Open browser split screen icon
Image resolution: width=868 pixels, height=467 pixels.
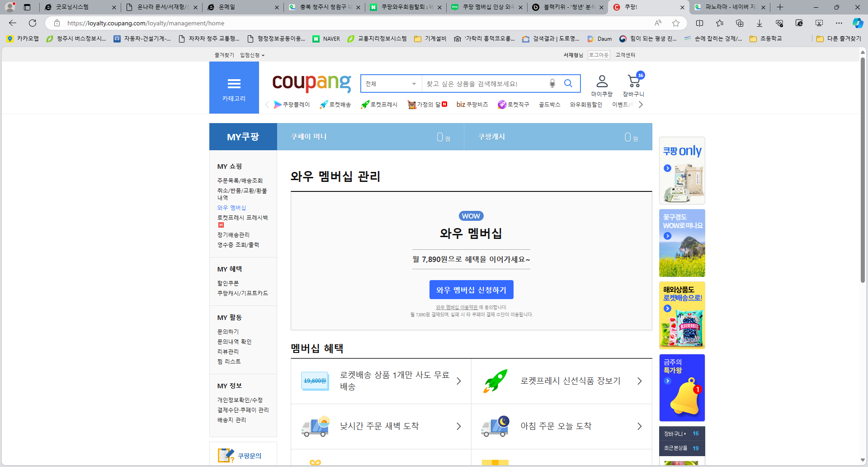(x=699, y=23)
